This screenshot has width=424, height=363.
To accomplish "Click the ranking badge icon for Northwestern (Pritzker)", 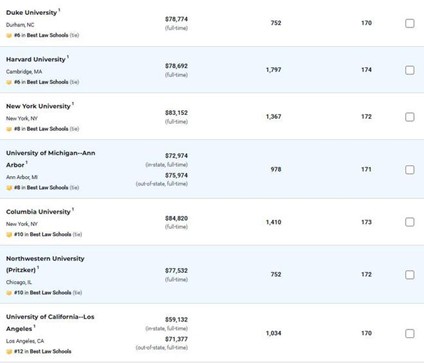I will [9, 293].
